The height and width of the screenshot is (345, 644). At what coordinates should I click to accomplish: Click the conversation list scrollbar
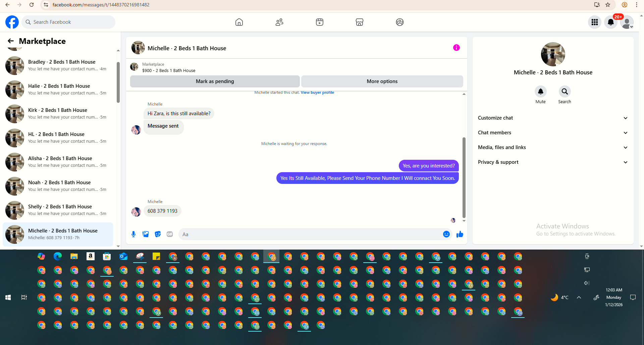[118, 82]
